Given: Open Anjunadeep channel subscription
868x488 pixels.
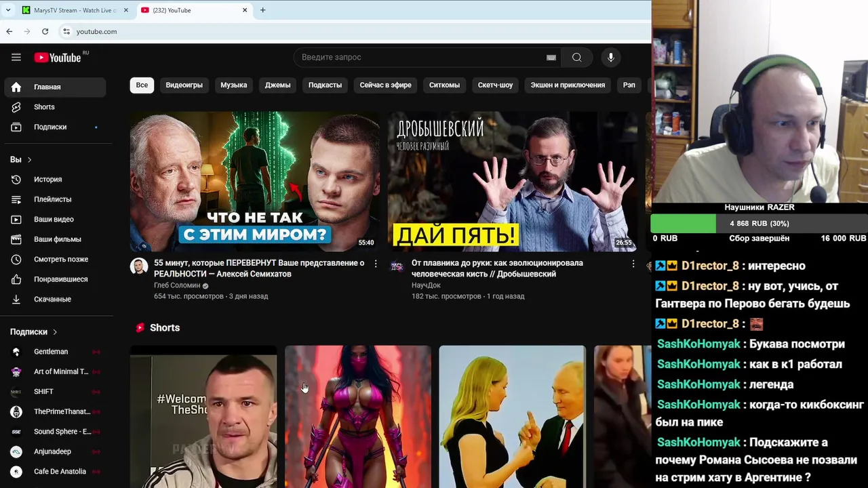Looking at the screenshot, I should pos(55,451).
